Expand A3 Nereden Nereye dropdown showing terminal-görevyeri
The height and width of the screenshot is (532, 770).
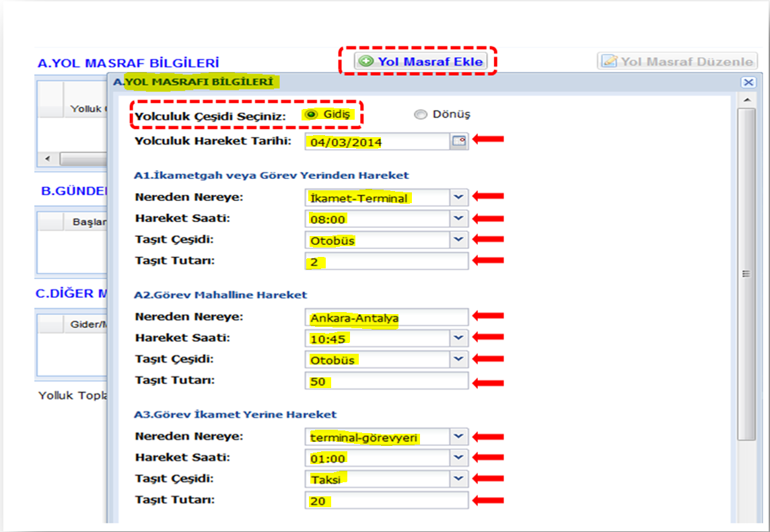458,436
